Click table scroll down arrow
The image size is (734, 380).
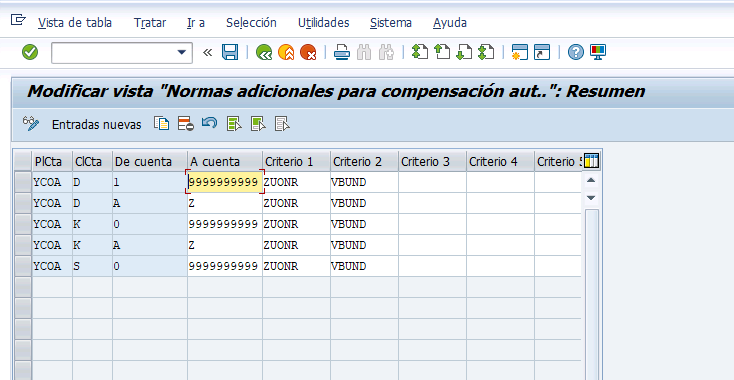pos(591,198)
